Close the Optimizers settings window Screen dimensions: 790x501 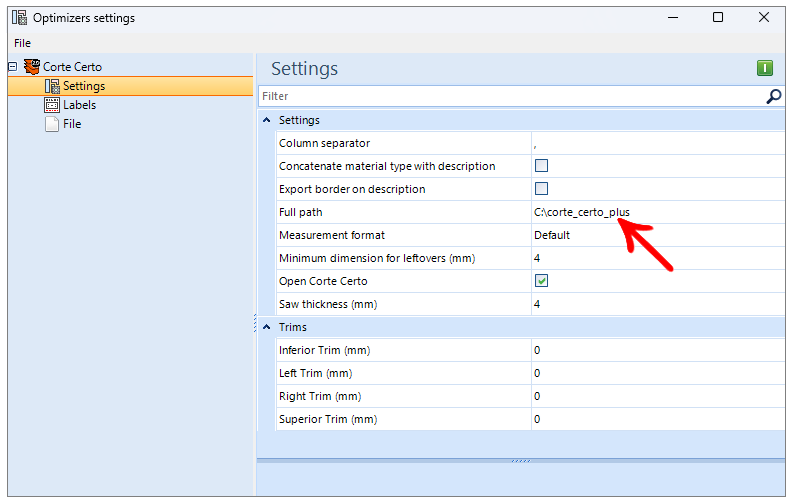(x=764, y=17)
